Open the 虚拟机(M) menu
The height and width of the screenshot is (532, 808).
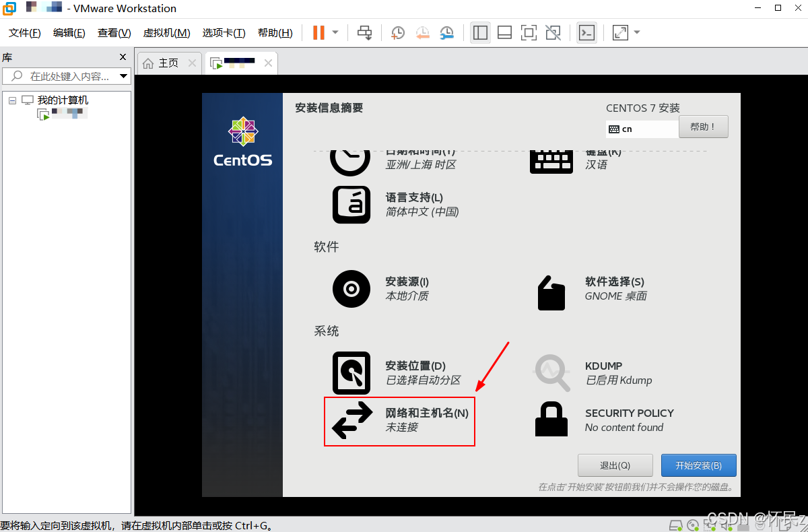tap(167, 33)
